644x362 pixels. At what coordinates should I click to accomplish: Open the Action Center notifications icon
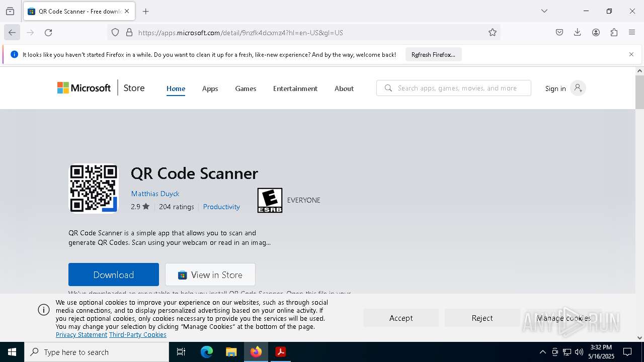pos(627,352)
